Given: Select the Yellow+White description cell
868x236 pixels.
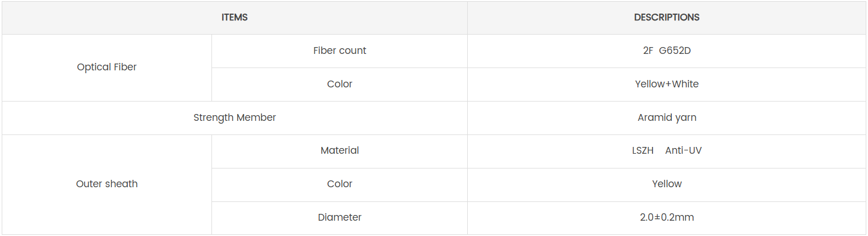Looking at the screenshot, I should 667,84.
